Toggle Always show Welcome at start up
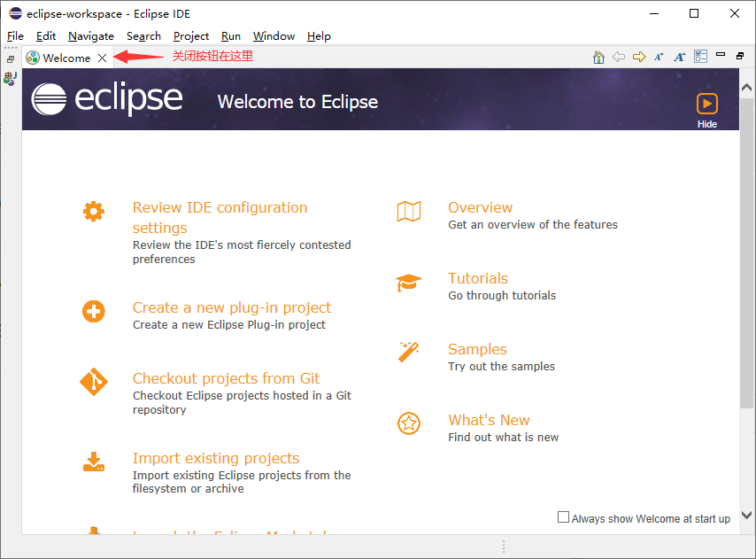 pos(563,517)
